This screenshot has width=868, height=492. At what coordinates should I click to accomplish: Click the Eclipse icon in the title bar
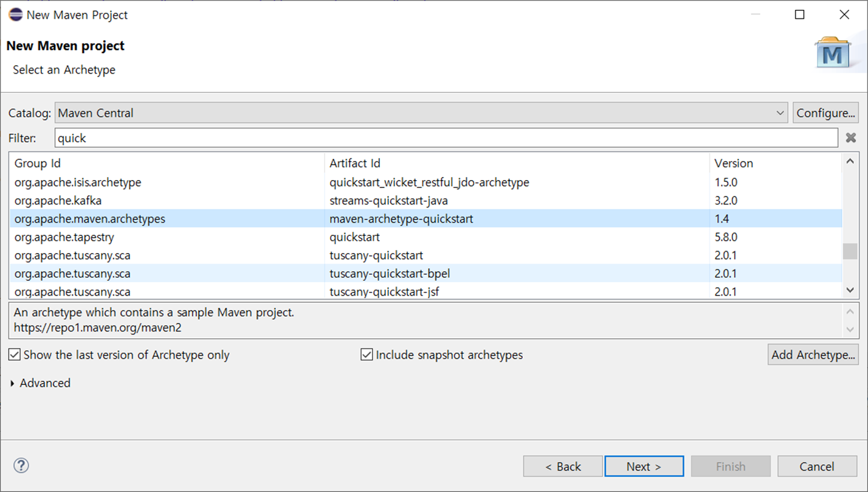click(x=16, y=15)
